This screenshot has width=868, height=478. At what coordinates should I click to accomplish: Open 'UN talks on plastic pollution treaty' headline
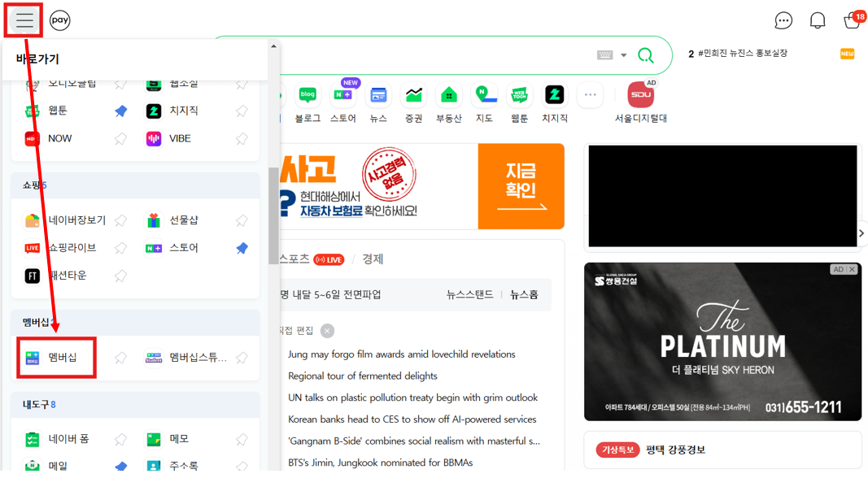tap(413, 398)
